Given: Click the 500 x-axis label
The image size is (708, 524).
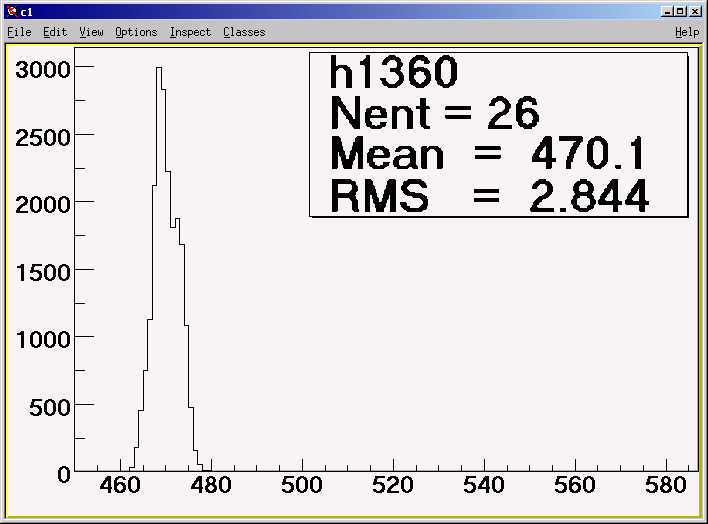Looking at the screenshot, I should click(302, 485).
